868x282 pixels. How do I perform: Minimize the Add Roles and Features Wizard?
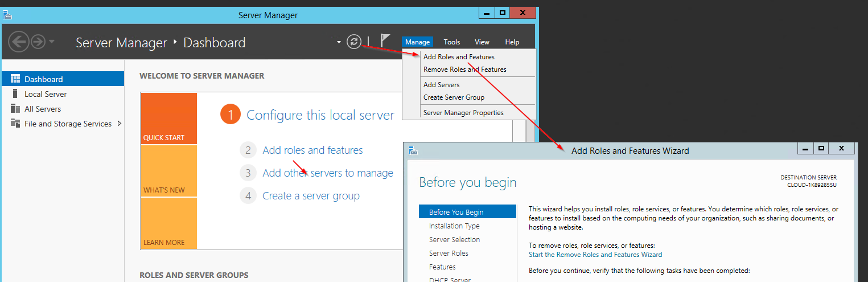805,149
